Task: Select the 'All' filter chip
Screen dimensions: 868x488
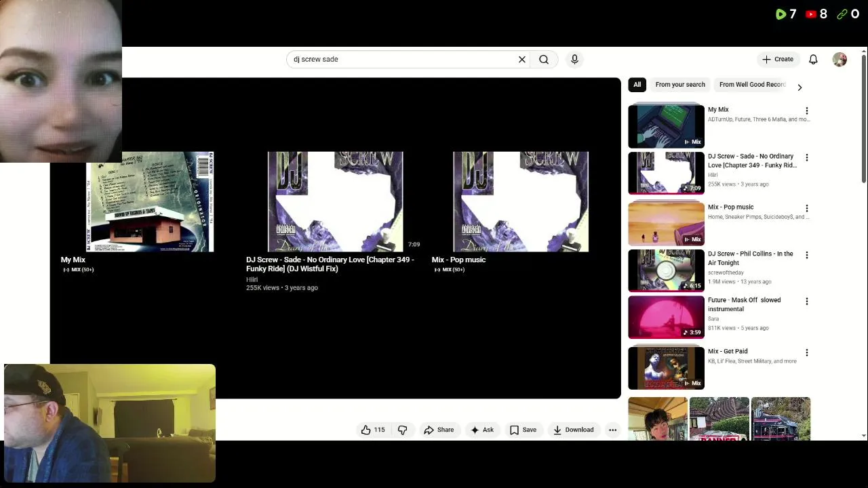Action: tap(637, 85)
